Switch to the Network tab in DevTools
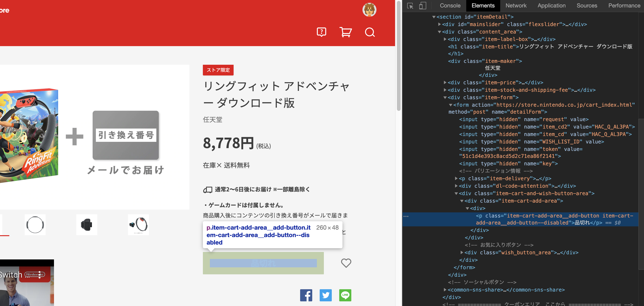 point(516,6)
